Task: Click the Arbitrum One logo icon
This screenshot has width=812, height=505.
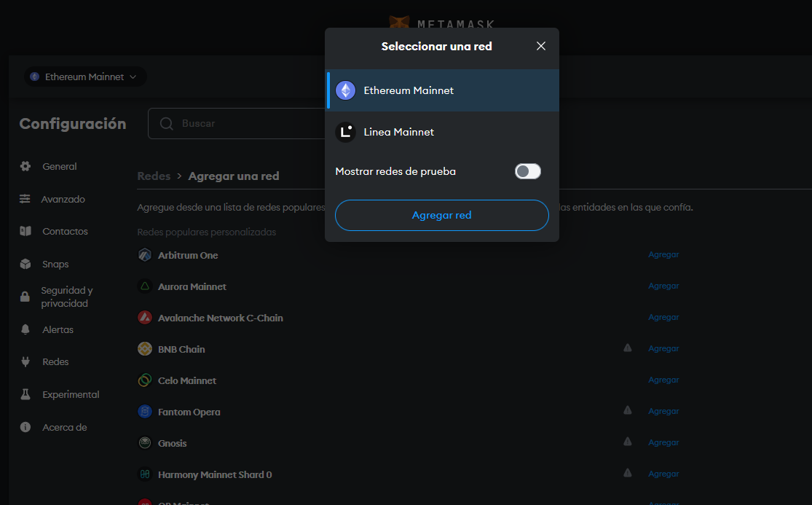Action: 145,255
